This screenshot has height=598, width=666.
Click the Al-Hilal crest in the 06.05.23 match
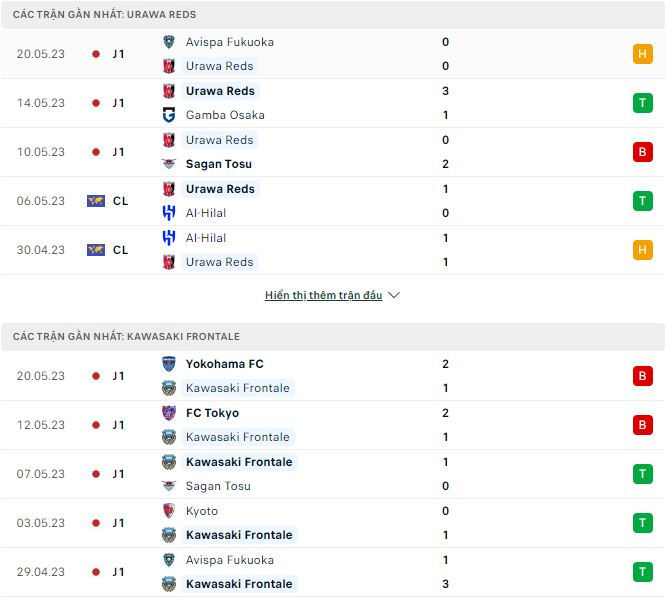click(169, 213)
